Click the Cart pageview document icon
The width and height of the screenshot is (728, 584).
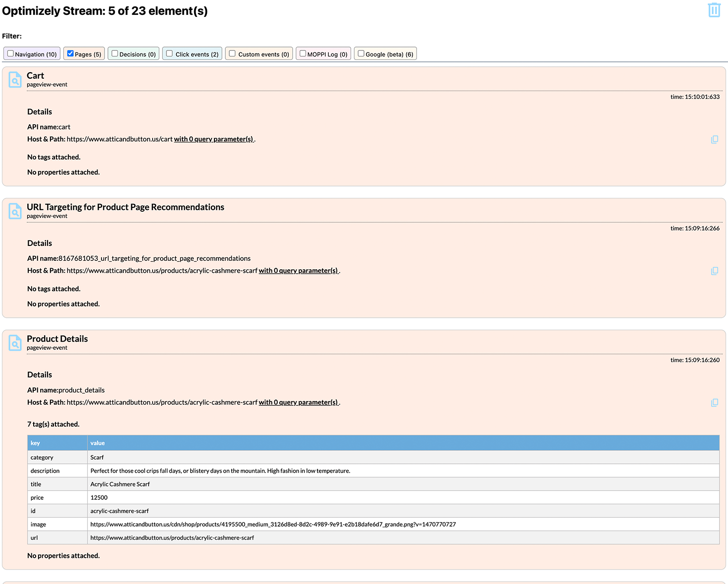click(x=15, y=80)
